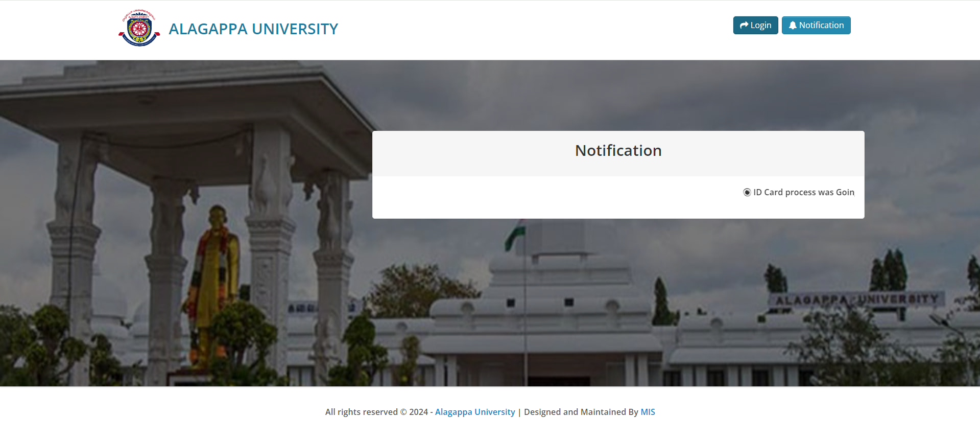This screenshot has width=980, height=441.
Task: Click the Indian flag on the building
Action: (x=515, y=234)
